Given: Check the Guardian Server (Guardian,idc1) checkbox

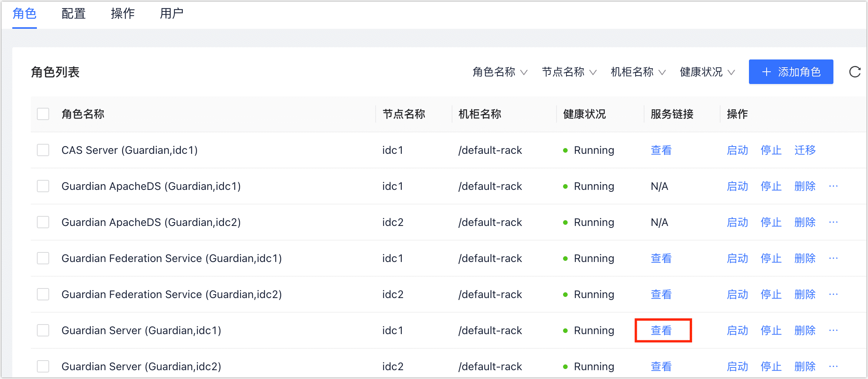Looking at the screenshot, I should [x=43, y=330].
